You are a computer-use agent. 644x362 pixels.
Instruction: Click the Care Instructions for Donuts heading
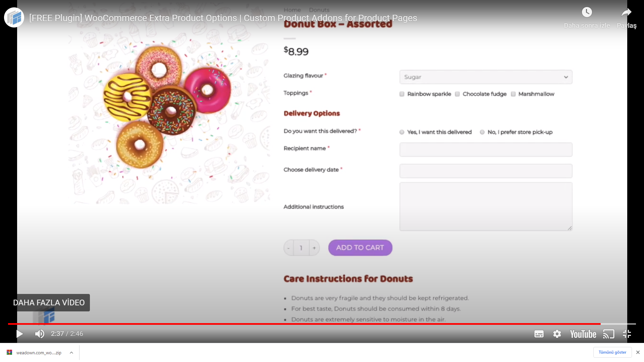348,279
